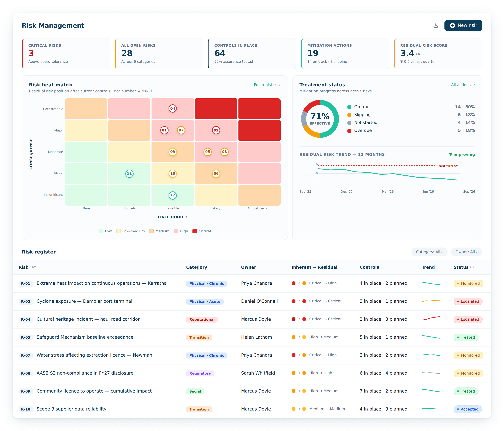504x431 pixels.
Task: Select risk dot 05 in heat matrix
Action: pos(207,152)
